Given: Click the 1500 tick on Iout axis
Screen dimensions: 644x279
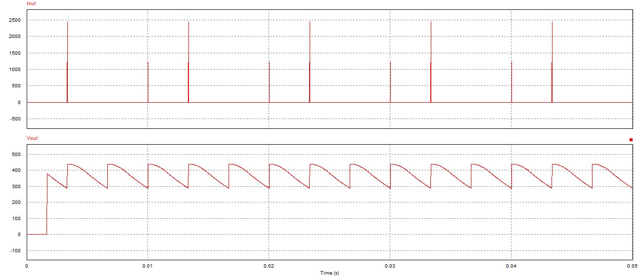Looking at the screenshot, I should point(14,53).
